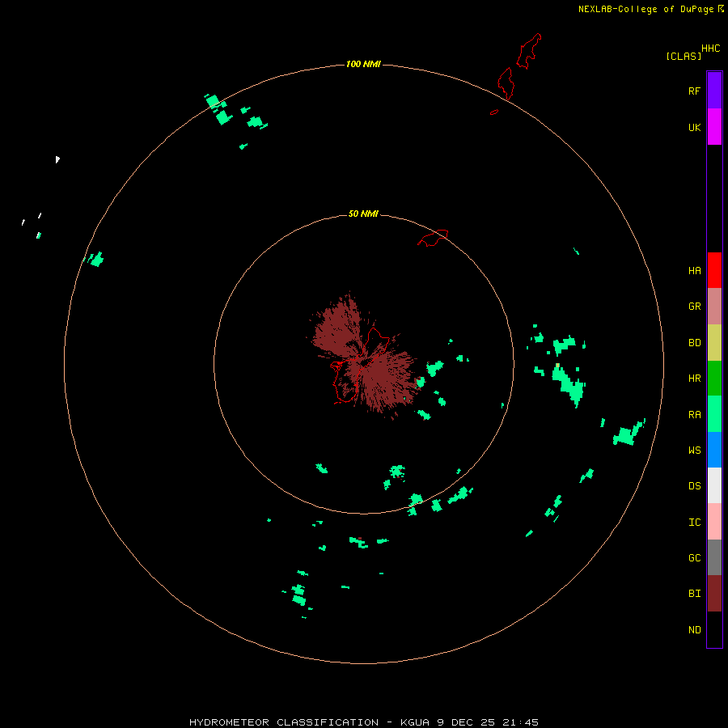Click the DS legend label
Viewport: 728px width, 728px height.
694,486
